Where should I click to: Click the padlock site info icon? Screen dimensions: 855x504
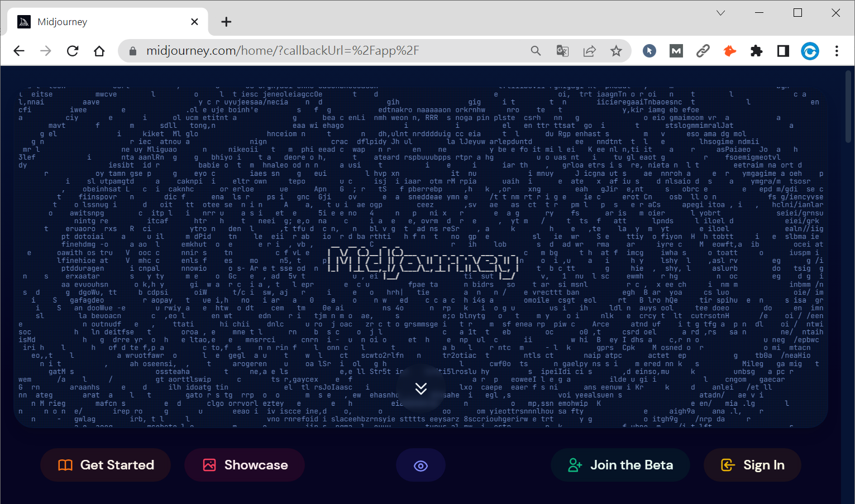click(x=133, y=51)
